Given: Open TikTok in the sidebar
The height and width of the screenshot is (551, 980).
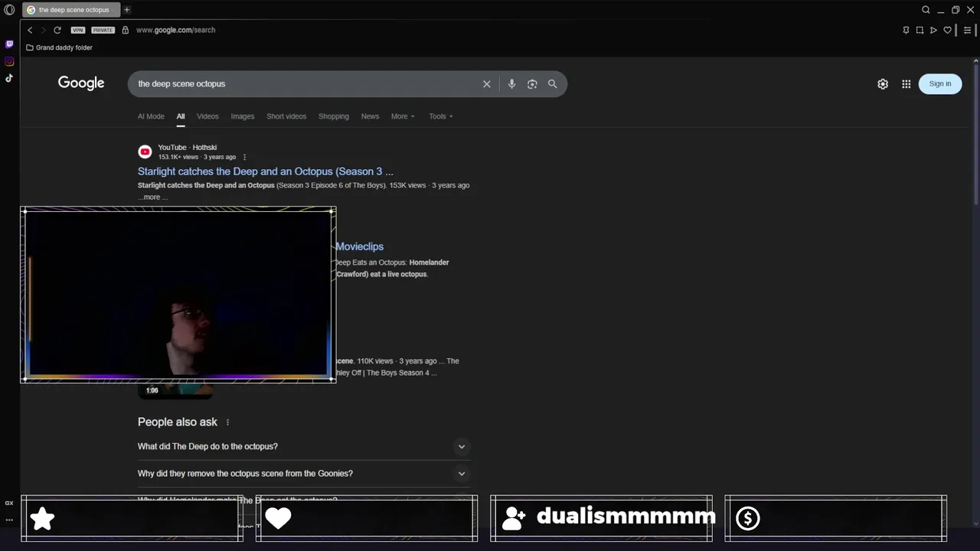Looking at the screenshot, I should 9,77.
